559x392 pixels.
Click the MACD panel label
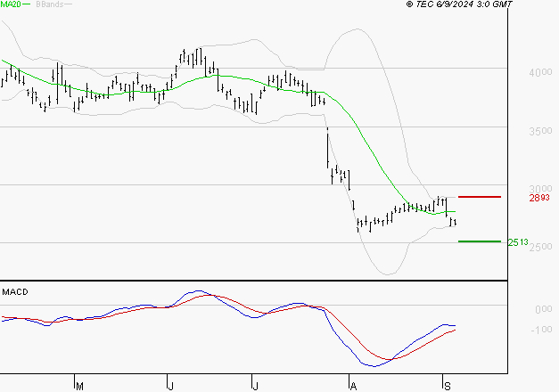[15, 292]
